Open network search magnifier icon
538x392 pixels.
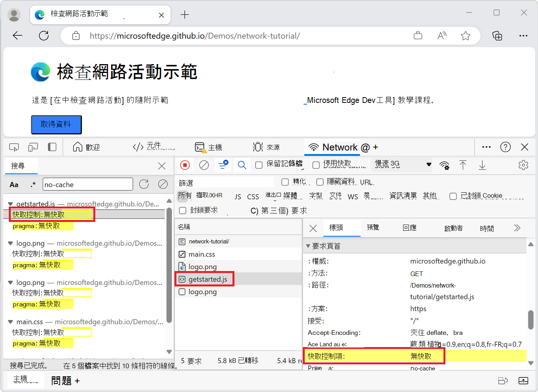point(242,165)
